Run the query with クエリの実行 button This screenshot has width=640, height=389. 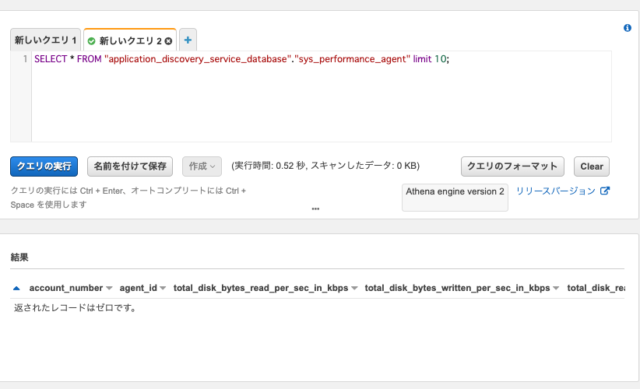coord(44,167)
